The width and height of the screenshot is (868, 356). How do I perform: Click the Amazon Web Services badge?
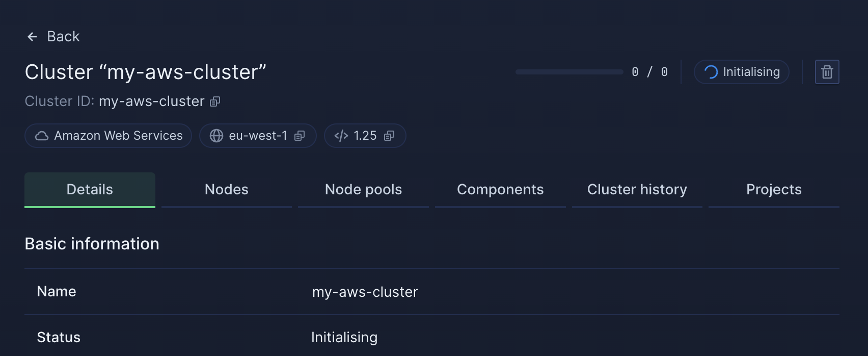point(108,136)
